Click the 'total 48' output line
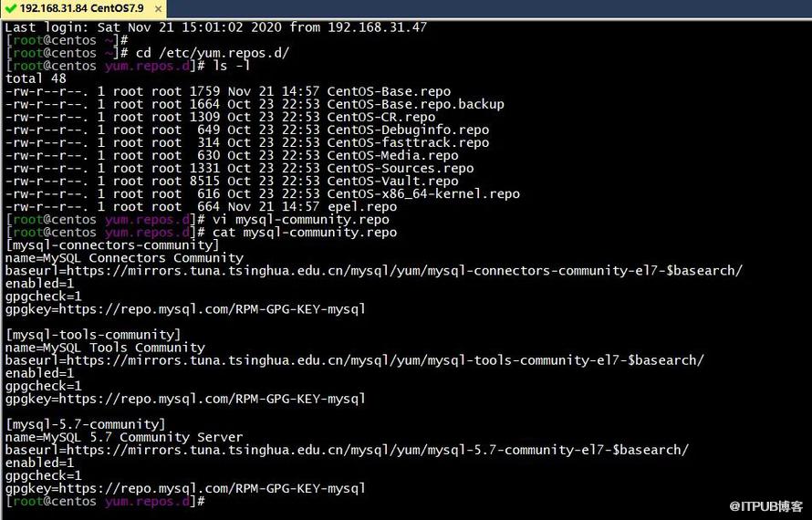 [36, 78]
